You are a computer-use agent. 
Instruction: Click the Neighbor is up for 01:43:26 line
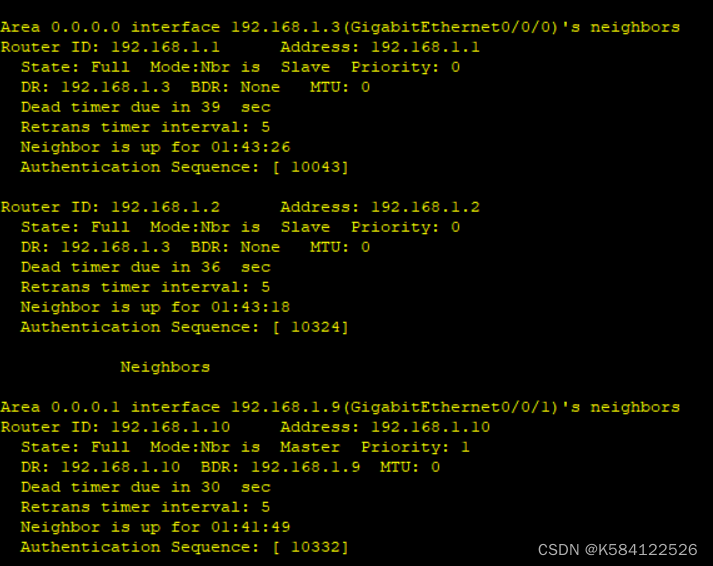(x=156, y=147)
